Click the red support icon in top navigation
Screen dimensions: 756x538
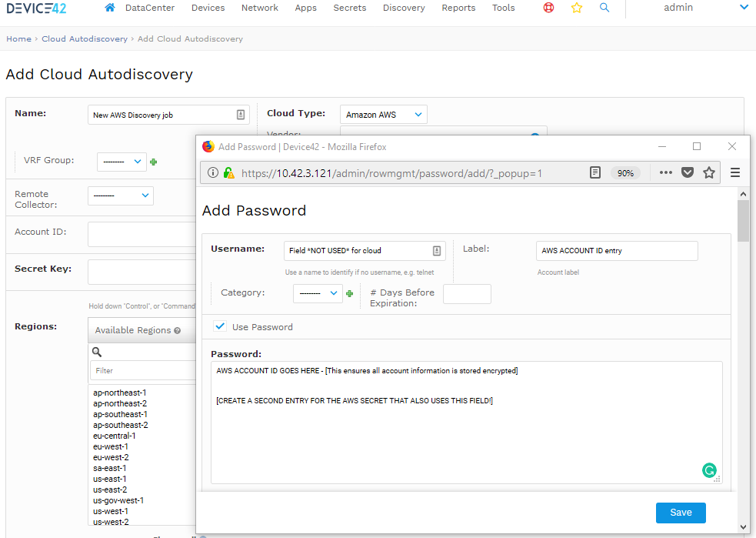pos(548,7)
